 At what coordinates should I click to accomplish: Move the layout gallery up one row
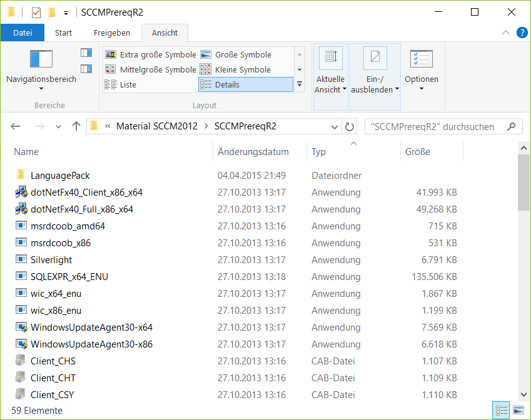tap(300, 54)
